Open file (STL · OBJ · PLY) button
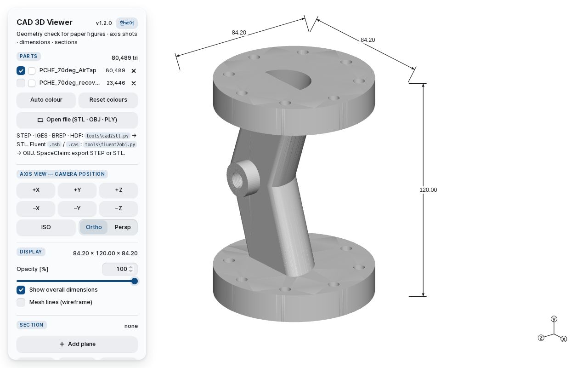Viewport: 588px width, 368px height. [77, 120]
